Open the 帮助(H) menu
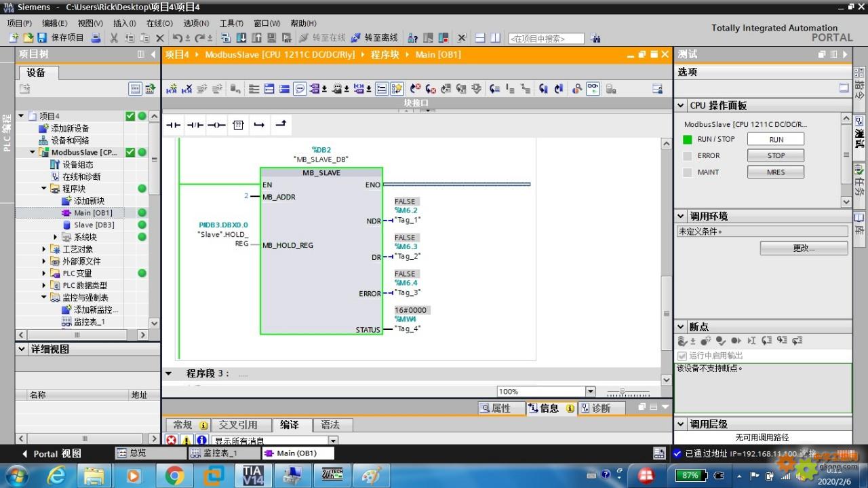The width and height of the screenshot is (868, 488). click(x=303, y=23)
